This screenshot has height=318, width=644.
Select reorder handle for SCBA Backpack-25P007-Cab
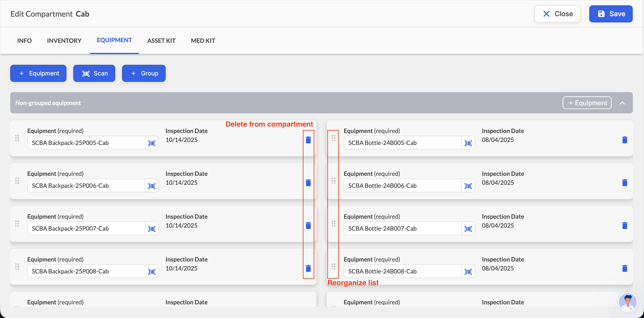pos(17,223)
